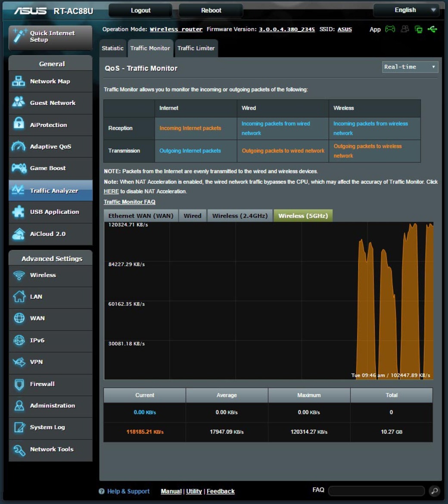Click the 84227.29 KB/s axis label
448x504 pixels.
pyautogui.click(x=127, y=264)
